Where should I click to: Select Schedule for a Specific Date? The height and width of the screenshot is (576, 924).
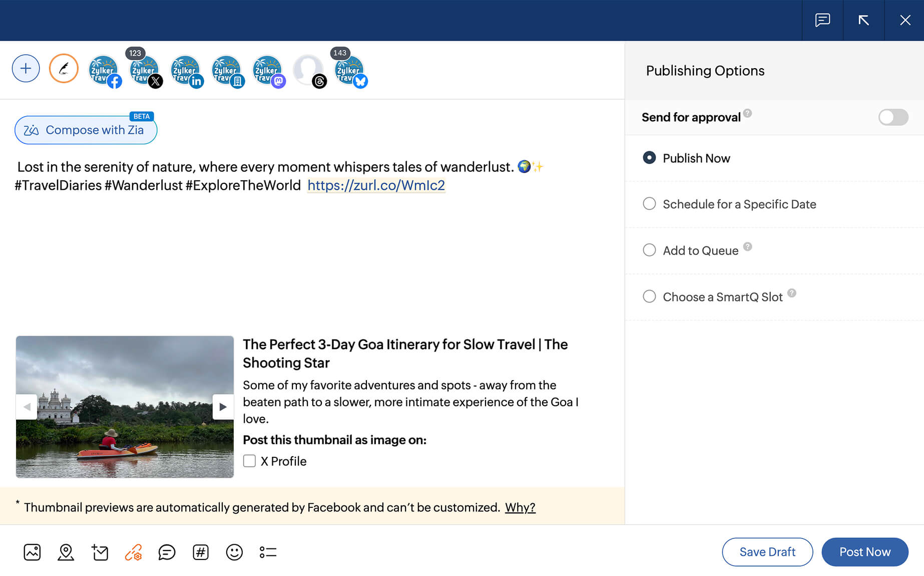[649, 204]
